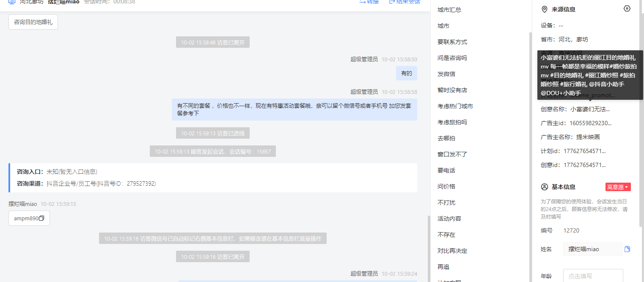Click the 广告主id value
Image resolution: width=644 pixels, height=282 pixels.
(x=591, y=123)
